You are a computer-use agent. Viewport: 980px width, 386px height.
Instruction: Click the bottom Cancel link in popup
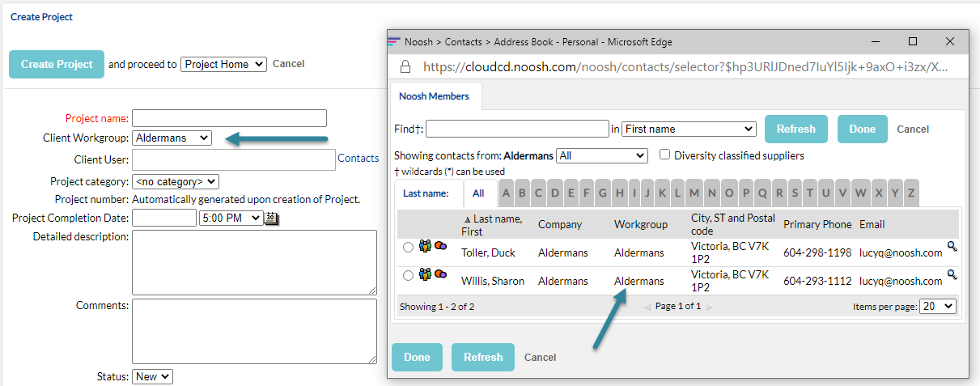540,357
